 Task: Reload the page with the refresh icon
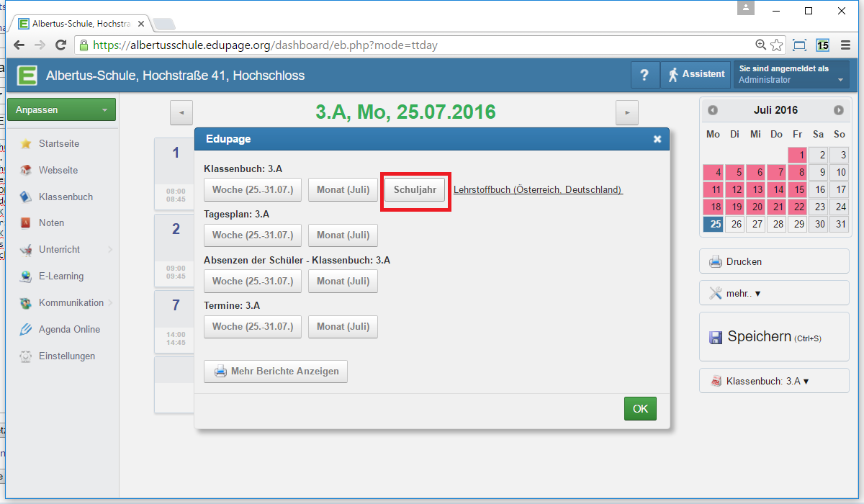point(61,45)
